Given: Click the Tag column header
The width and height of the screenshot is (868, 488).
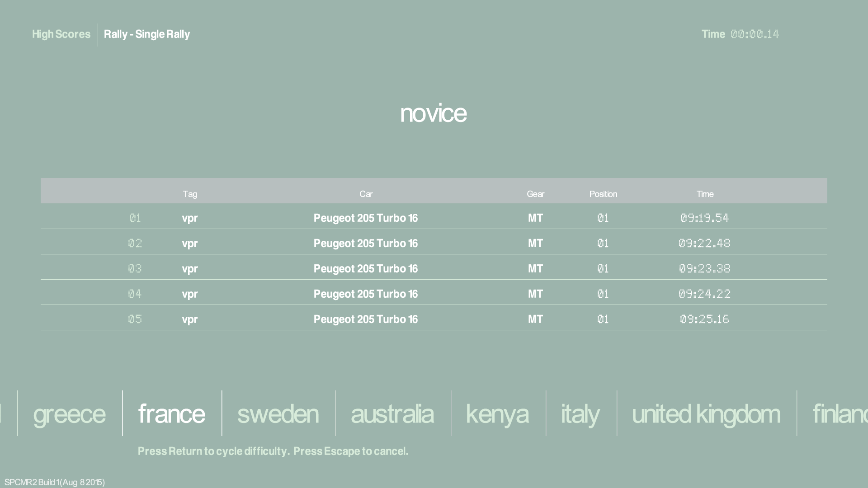Looking at the screenshot, I should click(x=190, y=194).
